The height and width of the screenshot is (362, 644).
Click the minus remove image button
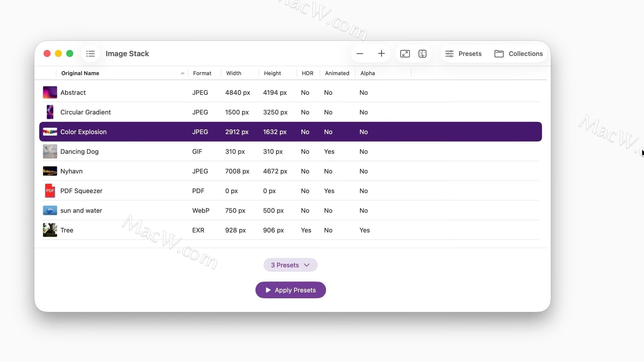360,54
